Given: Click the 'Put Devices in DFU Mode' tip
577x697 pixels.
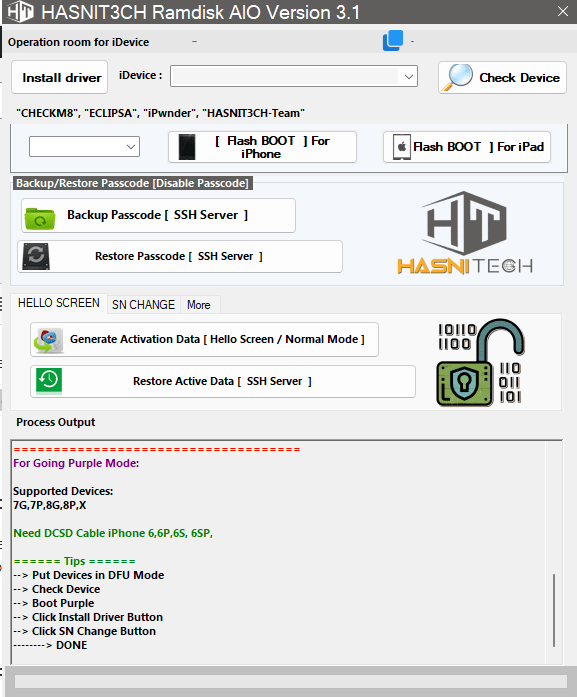Looking at the screenshot, I should (98, 575).
